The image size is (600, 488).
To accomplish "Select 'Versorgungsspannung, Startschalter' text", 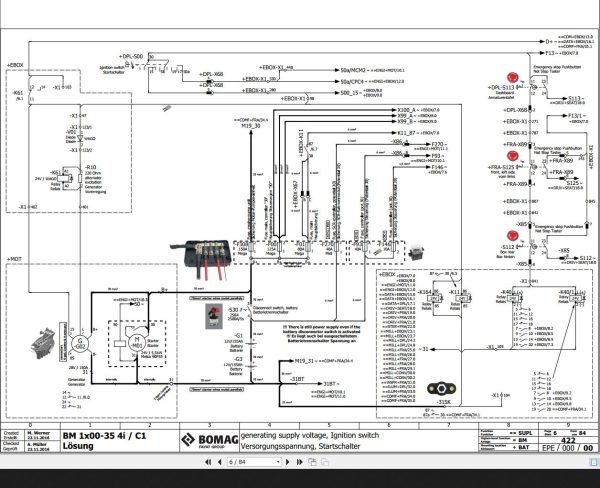I will pyautogui.click(x=300, y=446).
